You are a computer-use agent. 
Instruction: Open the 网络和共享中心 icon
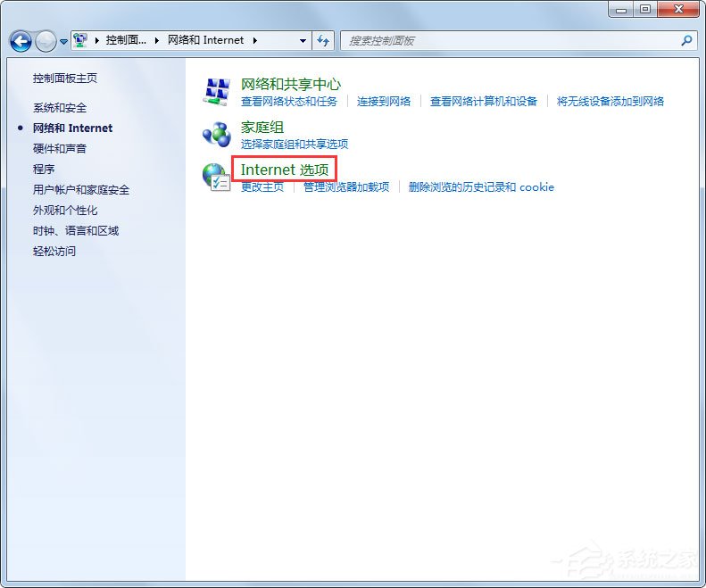[217, 91]
